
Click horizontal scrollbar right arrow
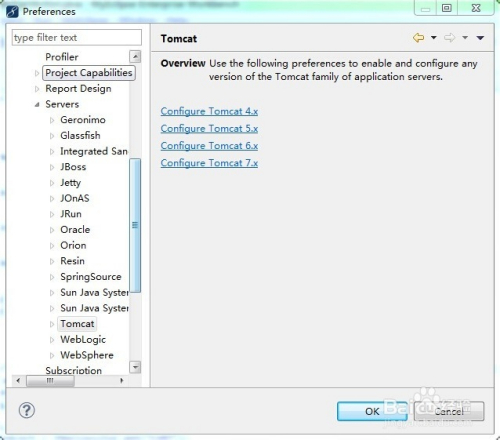point(122,380)
